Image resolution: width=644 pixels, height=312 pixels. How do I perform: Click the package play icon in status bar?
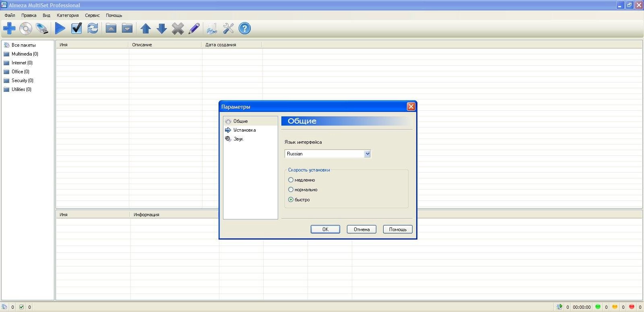pos(559,307)
